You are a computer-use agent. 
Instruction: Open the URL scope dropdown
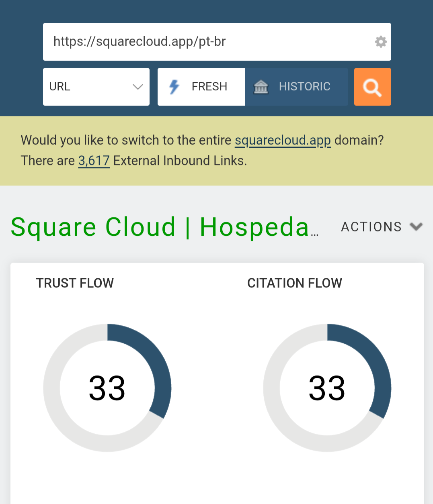pos(96,87)
